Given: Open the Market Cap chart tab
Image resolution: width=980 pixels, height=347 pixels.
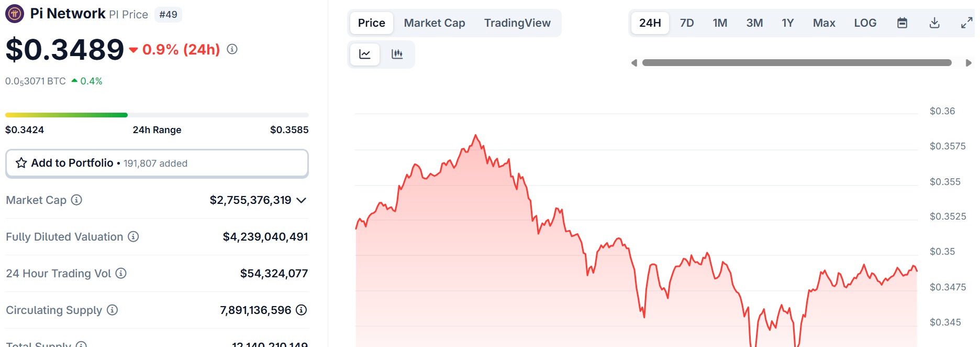Looking at the screenshot, I should click(435, 23).
